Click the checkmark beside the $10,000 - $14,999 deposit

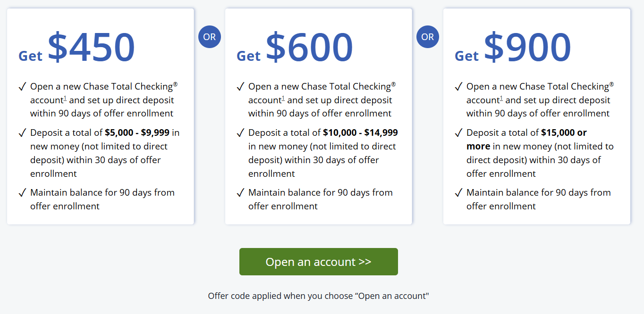(240, 133)
